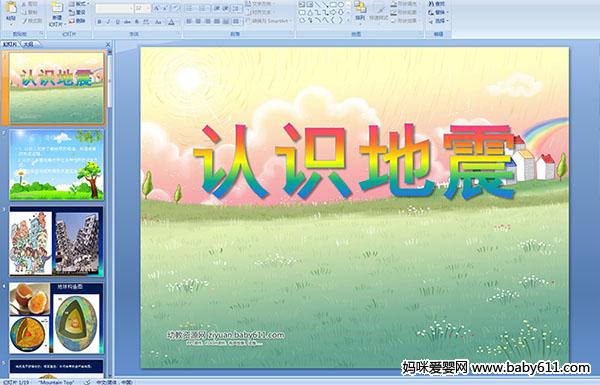600x385 pixels.
Task: Click the Find (查找) binoculars icon
Action: pyautogui.click(x=431, y=4)
